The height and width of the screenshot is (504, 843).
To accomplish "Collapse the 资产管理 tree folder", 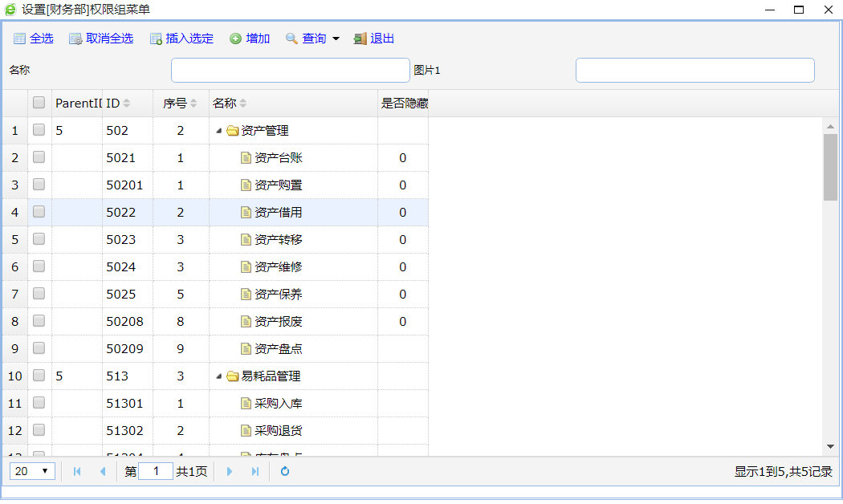I will [x=219, y=131].
